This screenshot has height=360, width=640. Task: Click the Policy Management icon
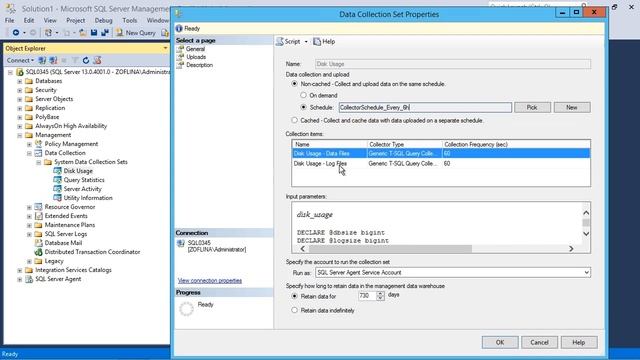click(38, 144)
